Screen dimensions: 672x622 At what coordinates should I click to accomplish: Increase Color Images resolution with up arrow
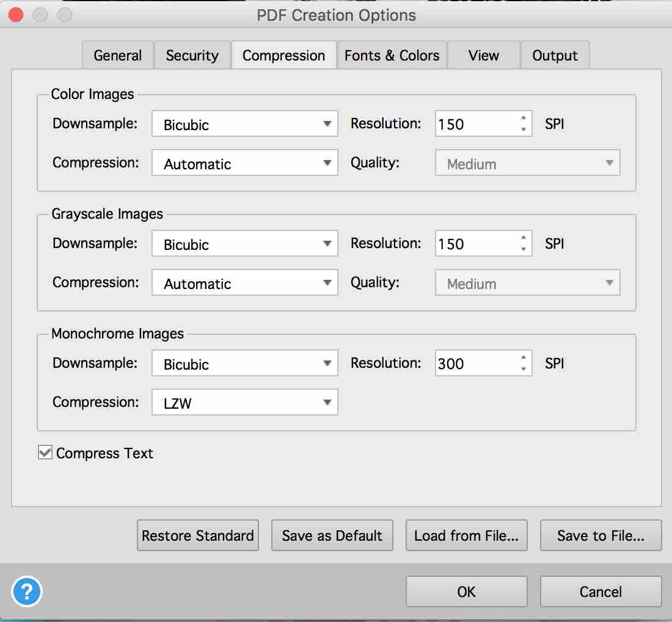tap(524, 118)
